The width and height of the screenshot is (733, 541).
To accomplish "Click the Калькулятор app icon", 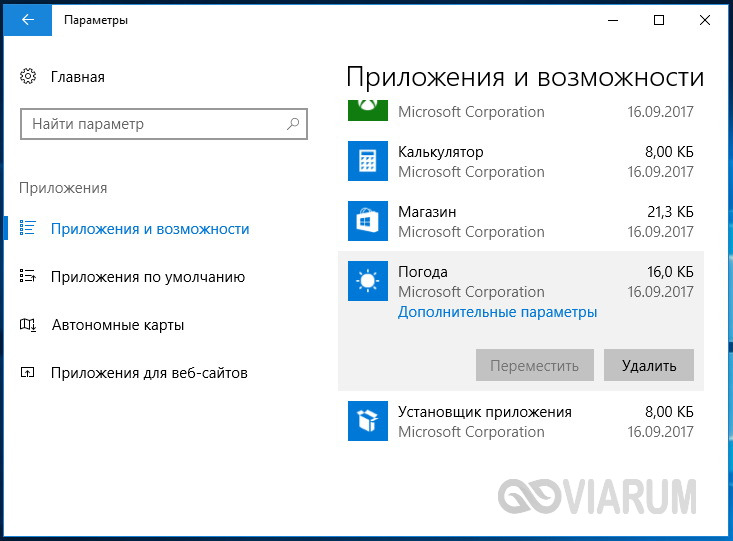I will point(367,161).
